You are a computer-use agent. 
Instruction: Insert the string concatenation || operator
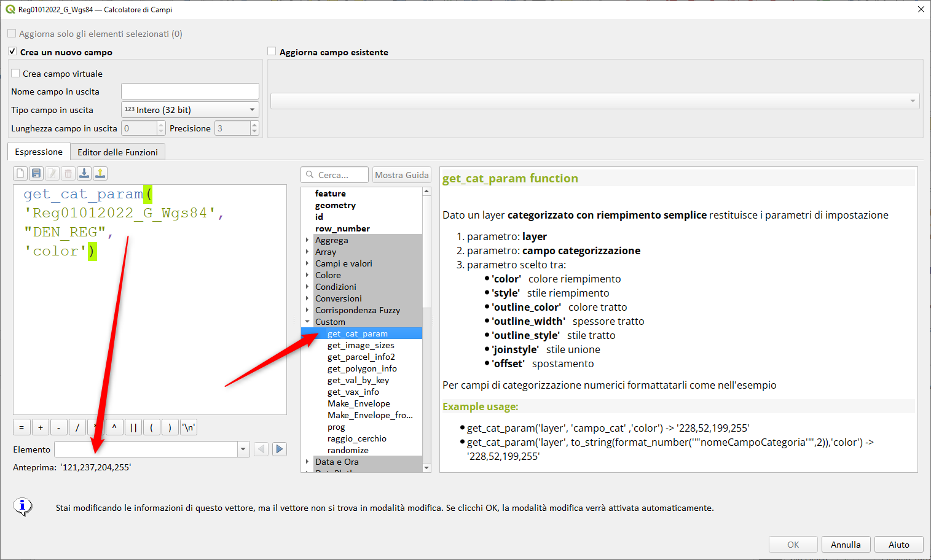coord(133,427)
